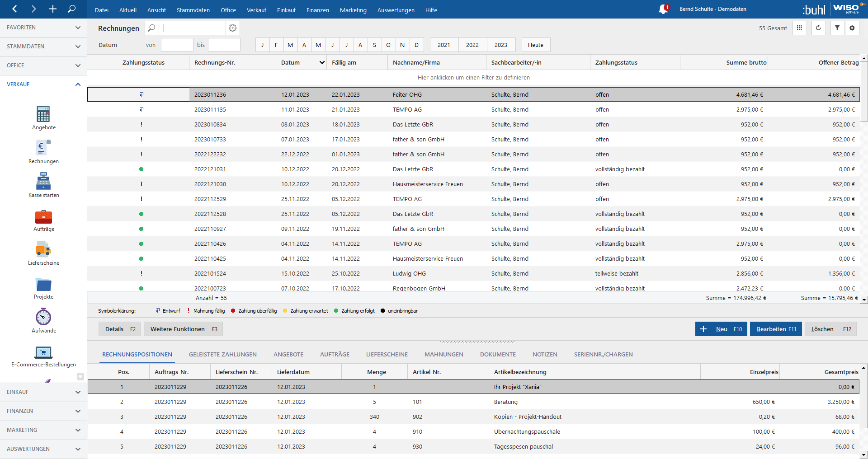This screenshot has width=868, height=459.
Task: Switch to the Geleistete Zahlungen tab
Action: click(223, 355)
